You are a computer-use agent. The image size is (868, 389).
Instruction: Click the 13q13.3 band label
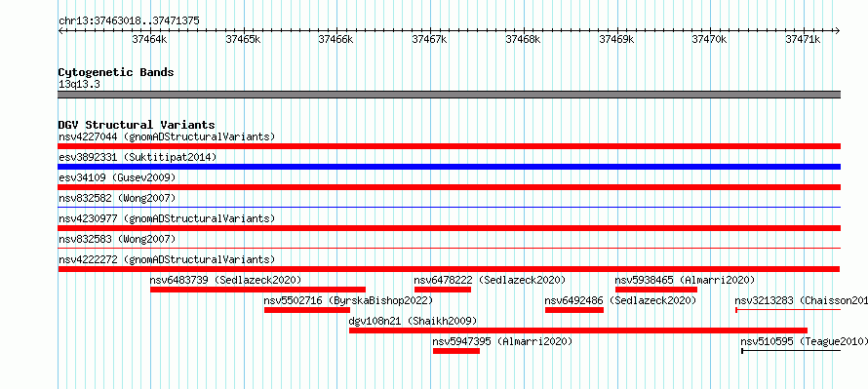[x=79, y=84]
